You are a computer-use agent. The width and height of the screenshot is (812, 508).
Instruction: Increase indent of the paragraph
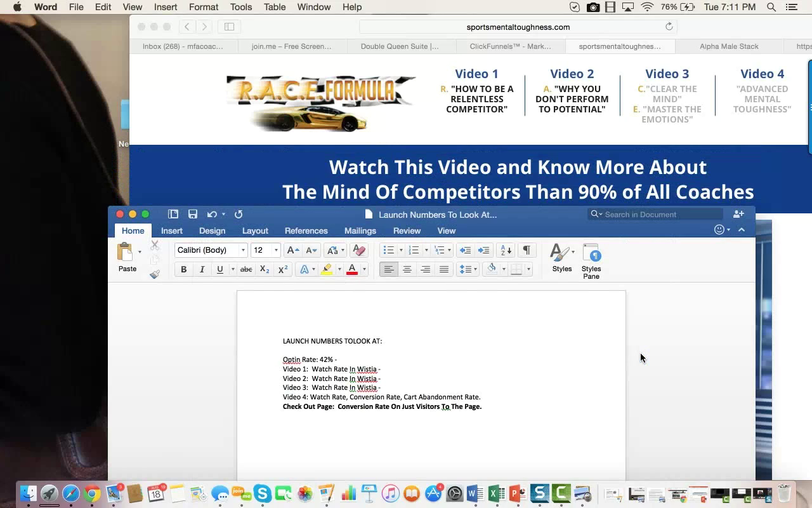(483, 250)
